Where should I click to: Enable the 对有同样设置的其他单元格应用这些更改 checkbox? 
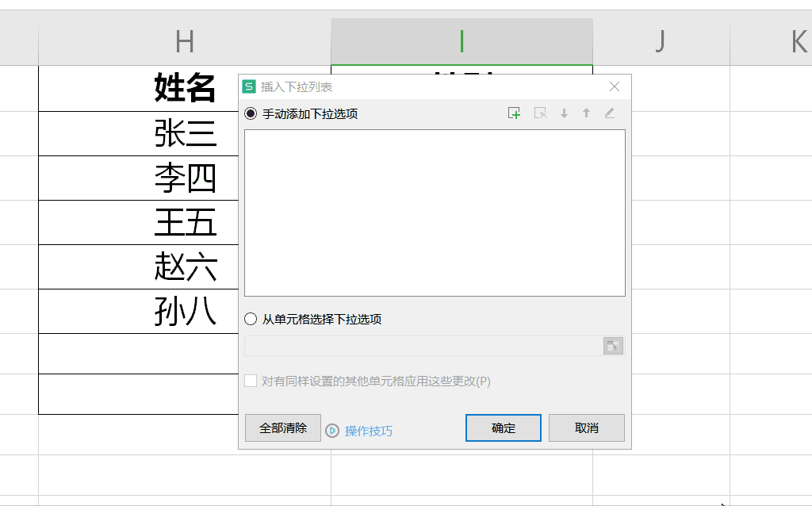tap(251, 381)
